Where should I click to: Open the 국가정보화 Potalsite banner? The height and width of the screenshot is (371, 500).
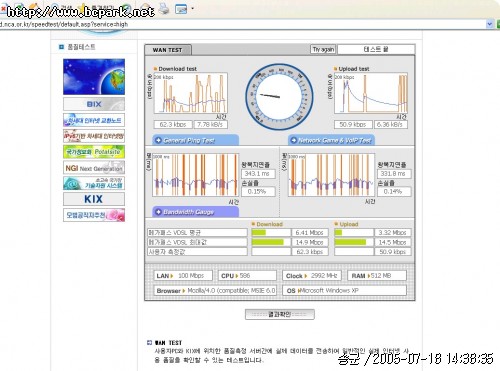[94, 152]
